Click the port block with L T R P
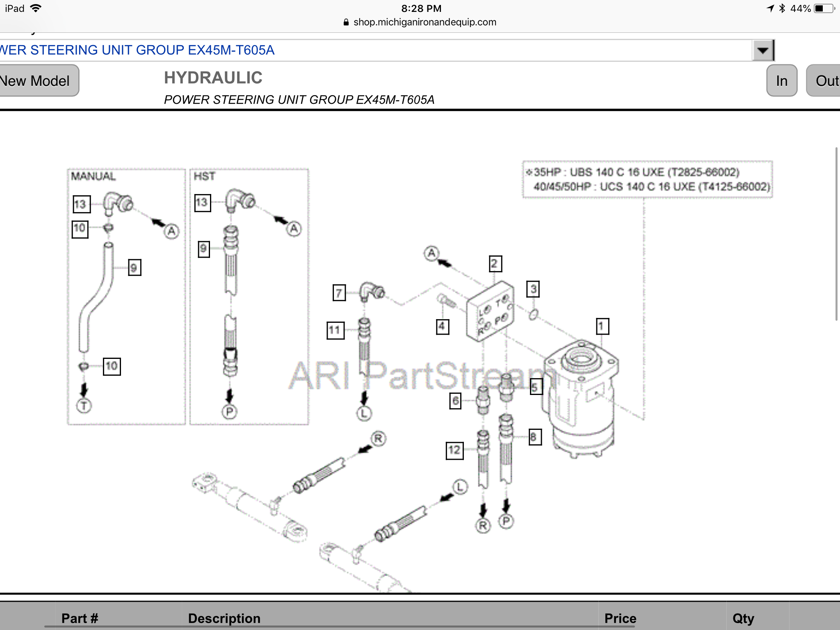 (x=491, y=312)
